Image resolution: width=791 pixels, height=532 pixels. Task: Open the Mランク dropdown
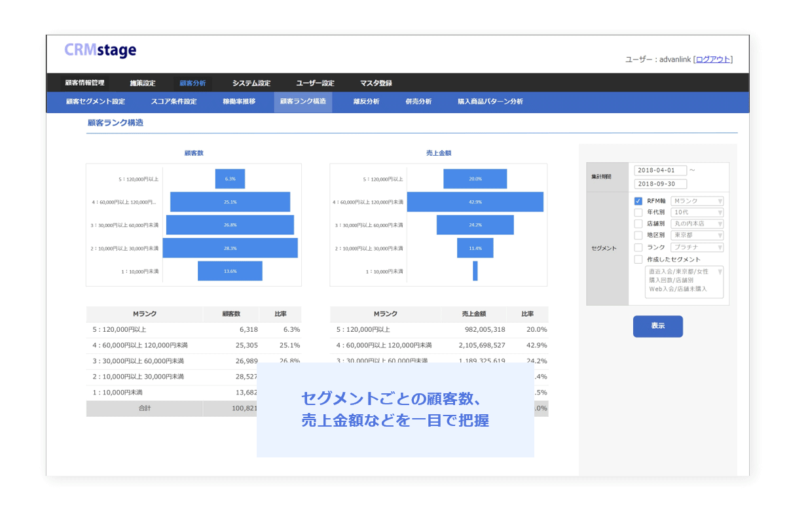697,200
